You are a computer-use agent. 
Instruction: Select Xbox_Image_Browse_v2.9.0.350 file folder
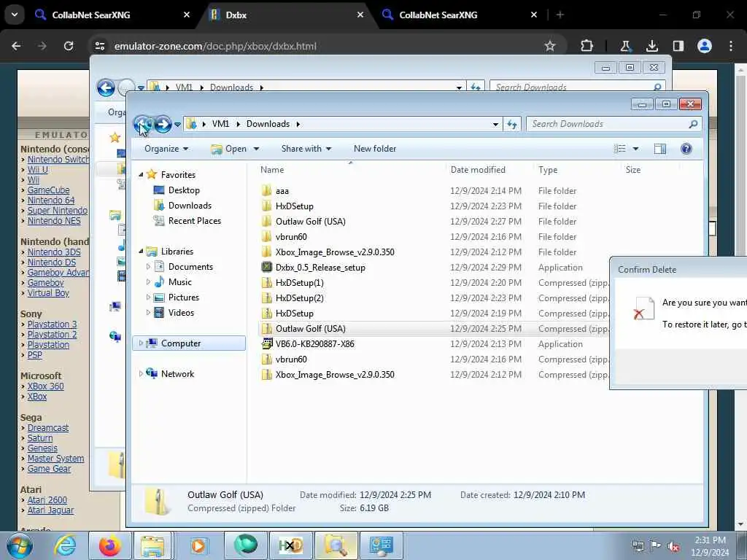point(334,252)
